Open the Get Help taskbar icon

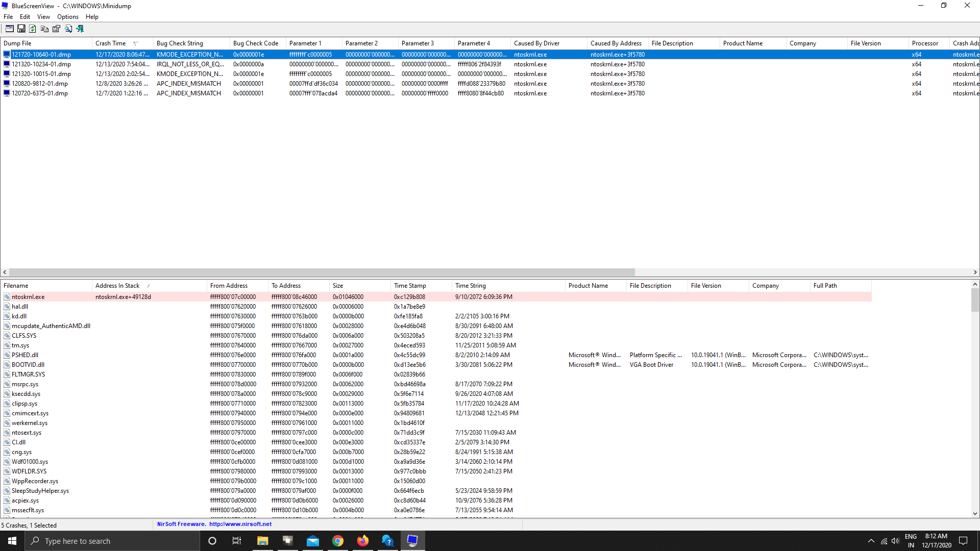point(387,541)
